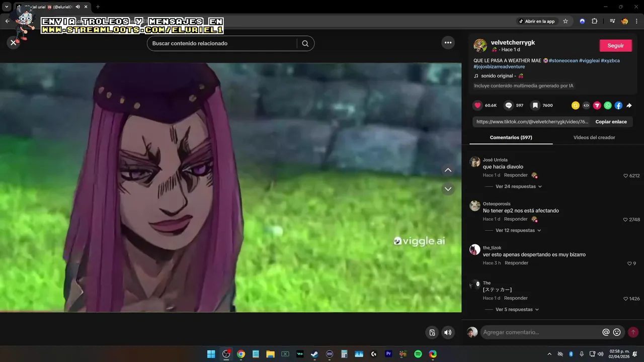Open the browser extensions puzzle icon
Screen dimensions: 644x362
pos(594,21)
